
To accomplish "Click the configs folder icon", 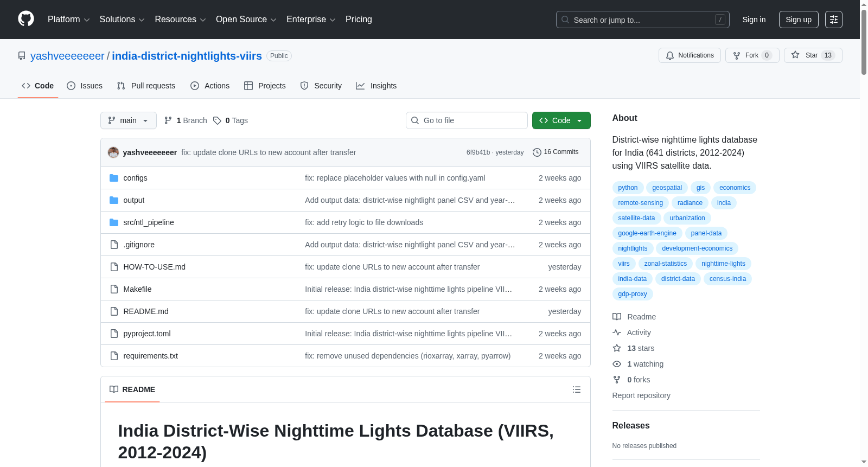I will pos(114,178).
